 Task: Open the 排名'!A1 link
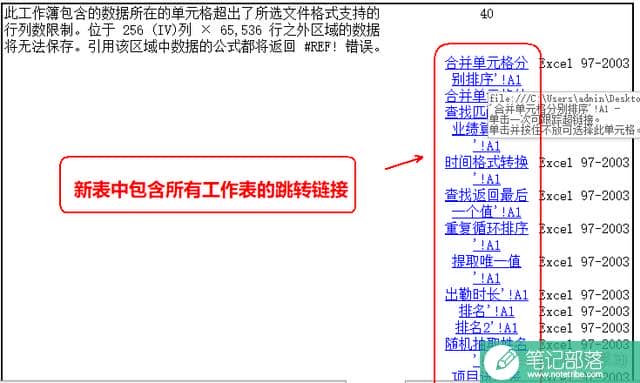coord(486,311)
